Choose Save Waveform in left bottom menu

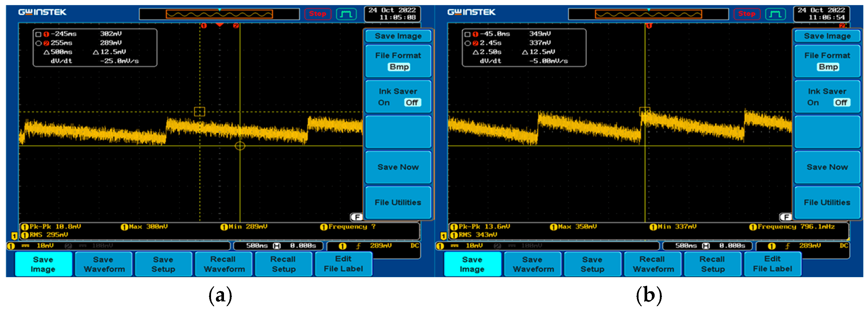104,264
